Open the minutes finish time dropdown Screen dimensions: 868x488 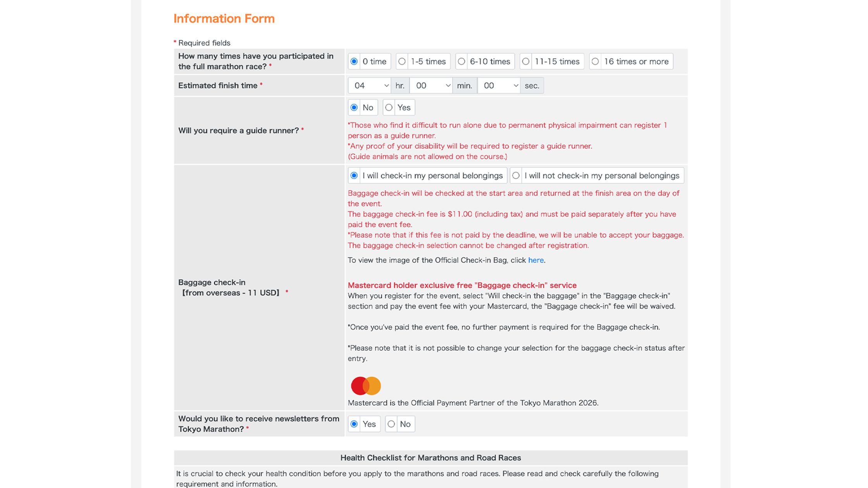coord(431,86)
